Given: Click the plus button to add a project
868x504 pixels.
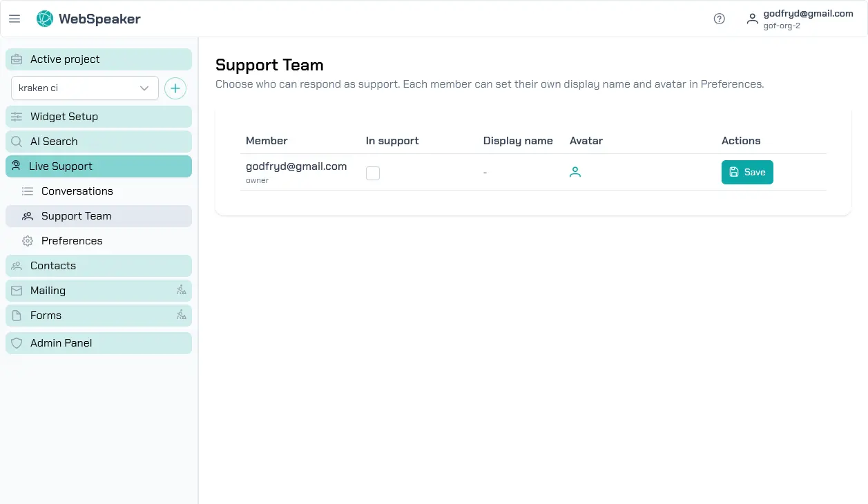Looking at the screenshot, I should tap(175, 88).
